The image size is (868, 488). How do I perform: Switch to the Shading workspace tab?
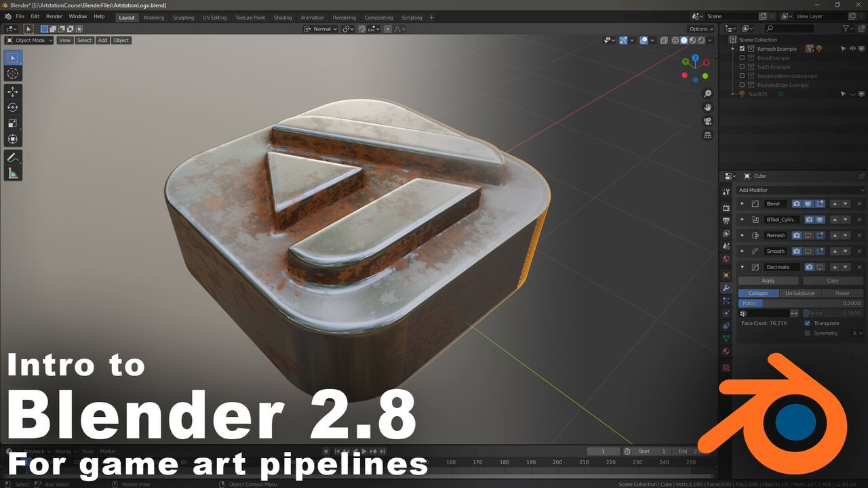tap(283, 18)
